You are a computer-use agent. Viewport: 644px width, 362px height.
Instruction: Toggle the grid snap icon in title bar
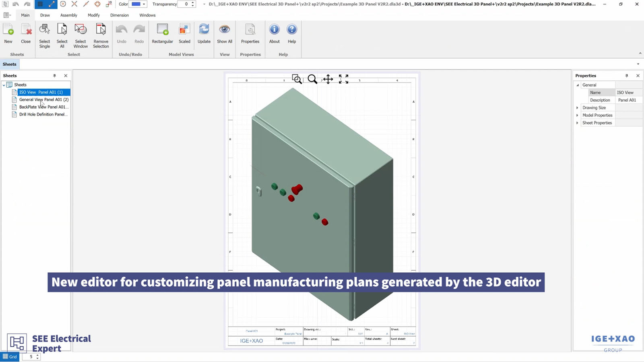tap(40, 4)
